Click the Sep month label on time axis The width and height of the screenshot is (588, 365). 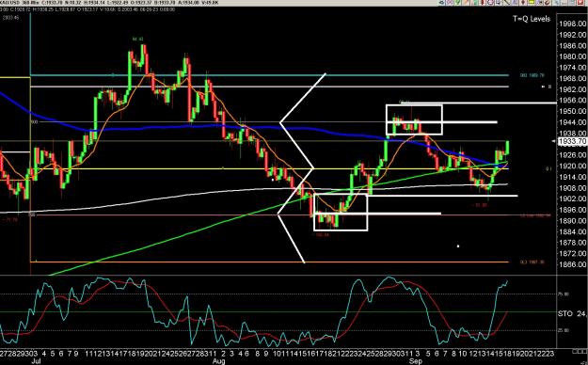415,361
